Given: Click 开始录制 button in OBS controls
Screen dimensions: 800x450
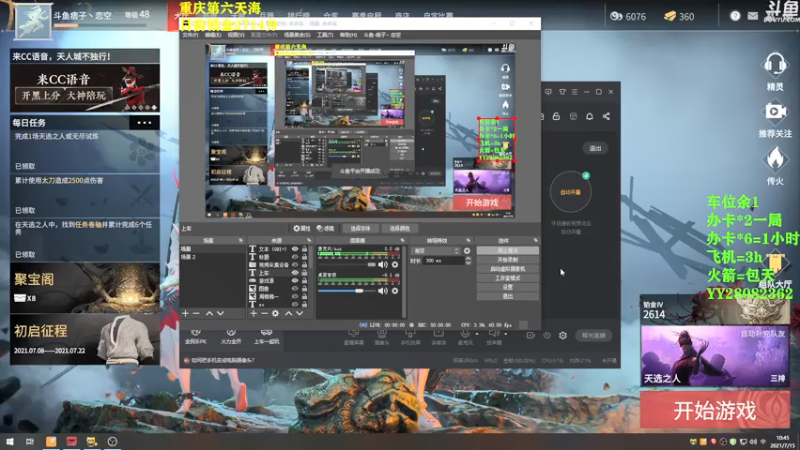Looking at the screenshot, I should coord(508,260).
